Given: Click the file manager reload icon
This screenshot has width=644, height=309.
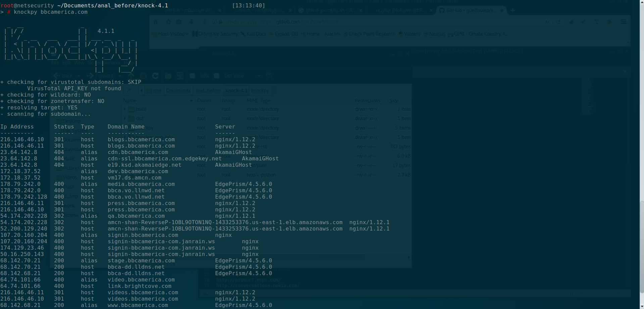Looking at the screenshot, I should (155, 76).
